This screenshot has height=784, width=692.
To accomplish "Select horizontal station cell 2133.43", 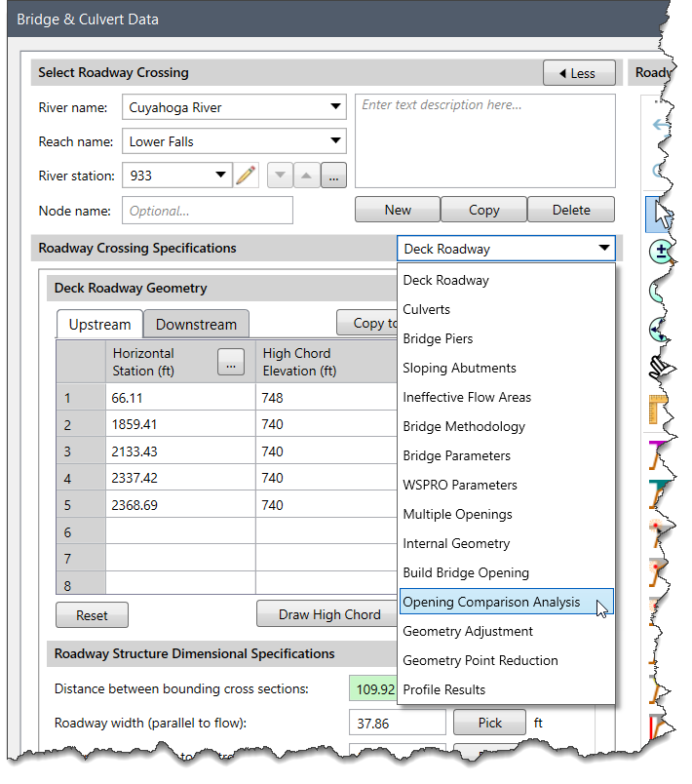I will tap(180, 451).
